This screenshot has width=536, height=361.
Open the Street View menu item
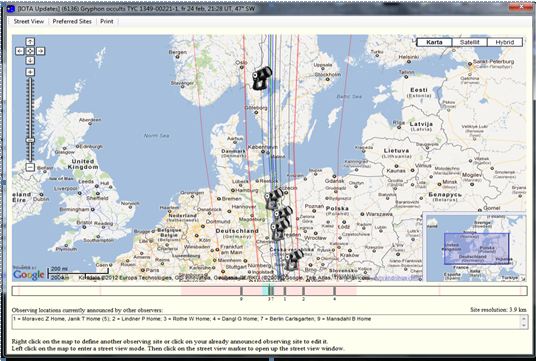click(29, 21)
